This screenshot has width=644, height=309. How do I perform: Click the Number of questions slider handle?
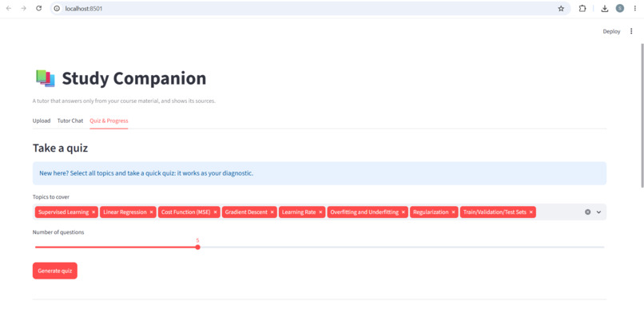coord(197,247)
